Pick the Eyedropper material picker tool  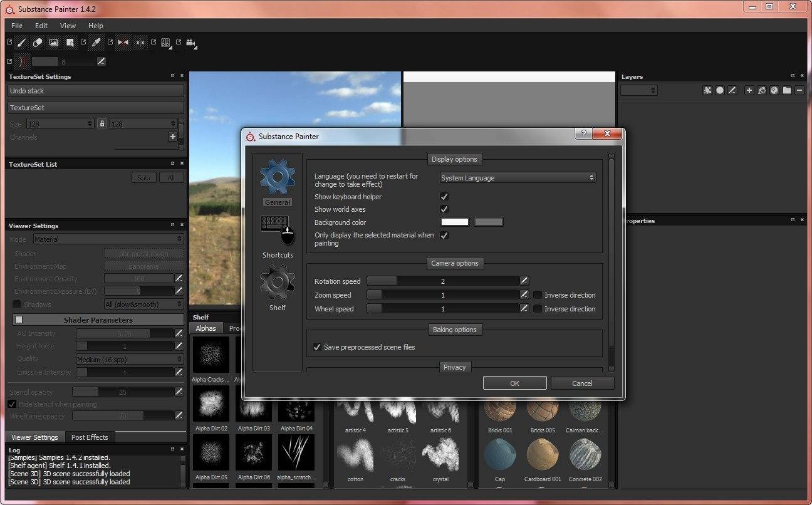[96, 43]
